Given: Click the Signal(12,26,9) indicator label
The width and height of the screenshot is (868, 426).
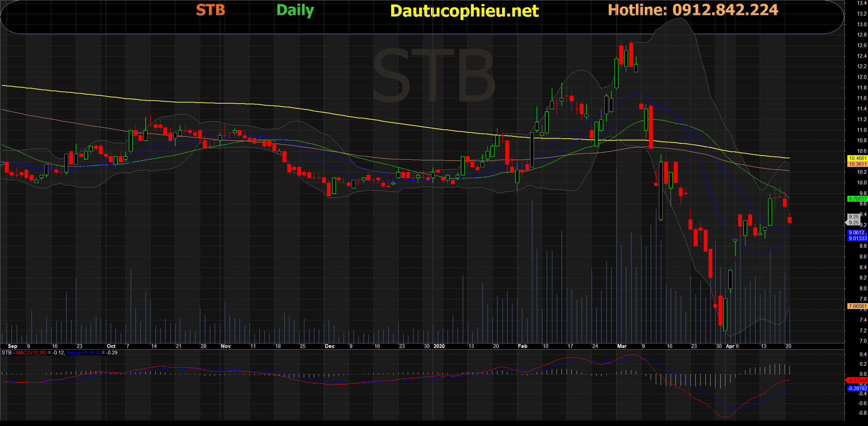Looking at the screenshot, I should pos(83,353).
